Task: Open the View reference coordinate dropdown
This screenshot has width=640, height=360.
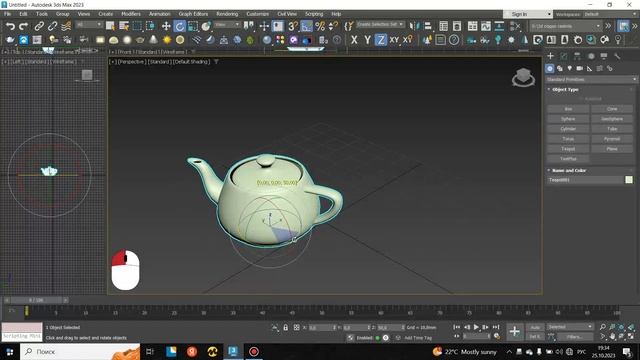Action: 227,25
